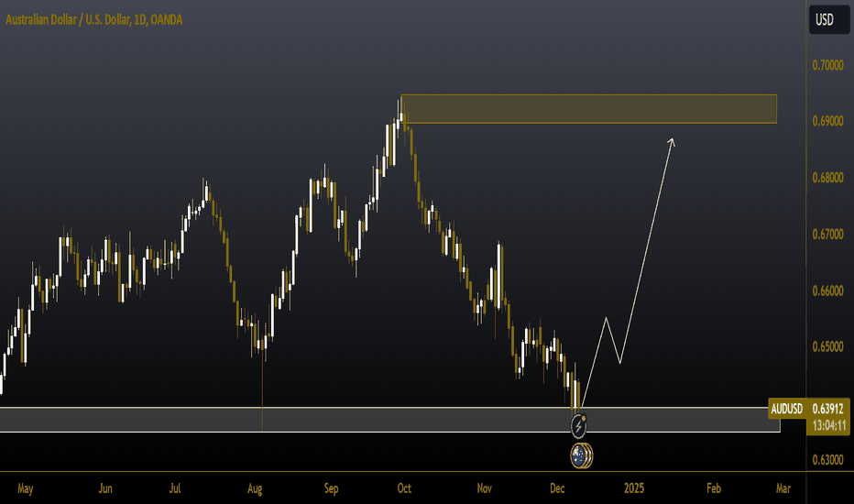Click the Sep label on time axis
This screenshot has height=504, width=854.
point(331,488)
